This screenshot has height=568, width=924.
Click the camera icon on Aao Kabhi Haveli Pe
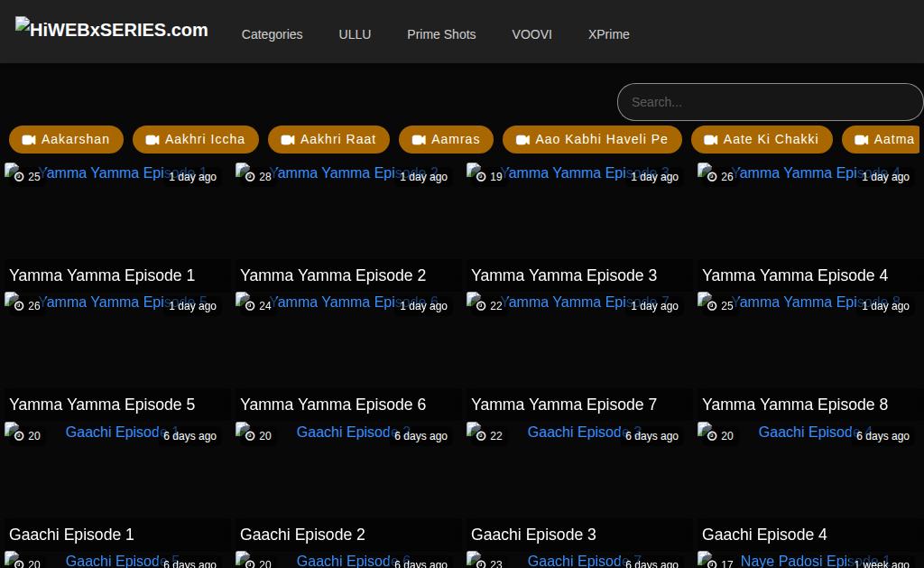522,140
